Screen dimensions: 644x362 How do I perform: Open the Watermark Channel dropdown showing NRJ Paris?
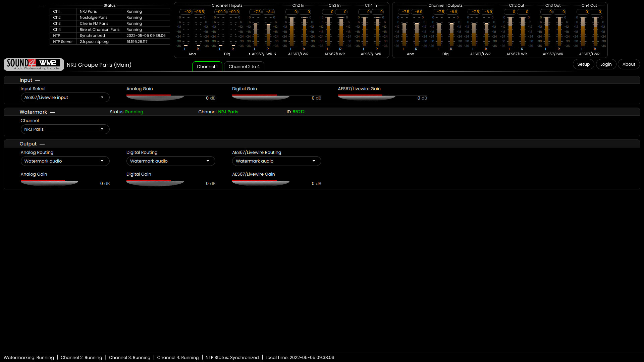pos(65,129)
